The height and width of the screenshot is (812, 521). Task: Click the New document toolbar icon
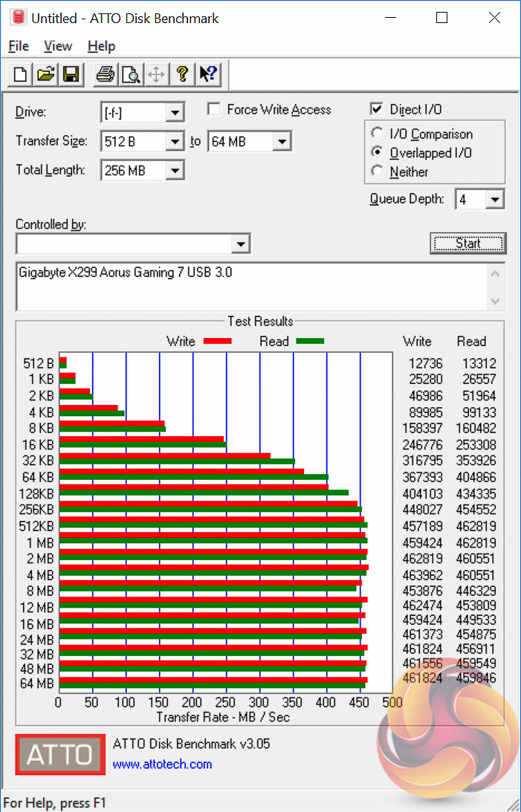(x=20, y=74)
